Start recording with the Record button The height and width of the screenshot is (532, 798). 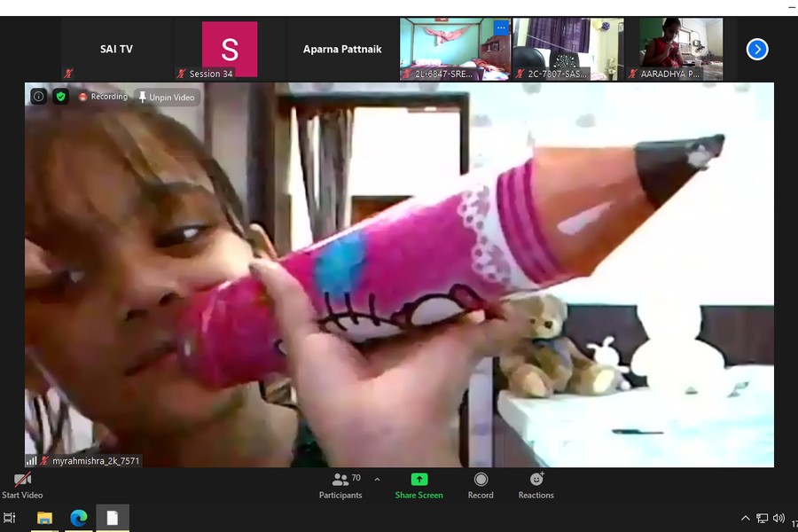click(481, 485)
